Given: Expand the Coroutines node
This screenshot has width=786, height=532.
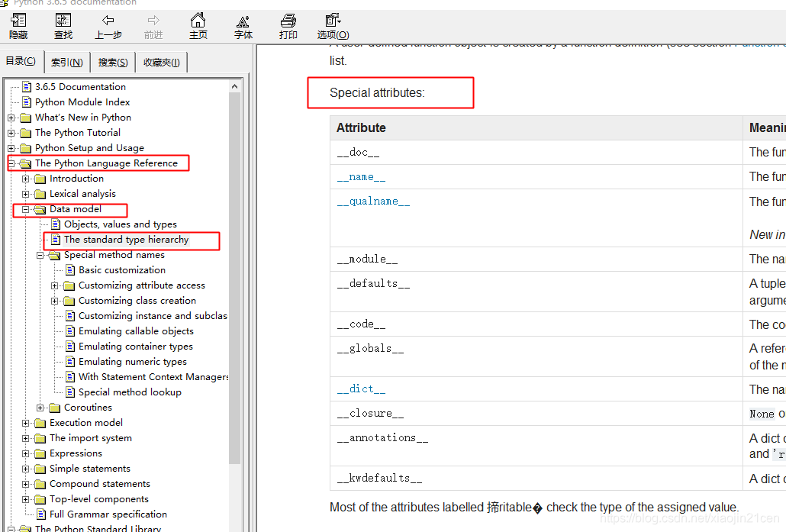Looking at the screenshot, I should coord(40,408).
